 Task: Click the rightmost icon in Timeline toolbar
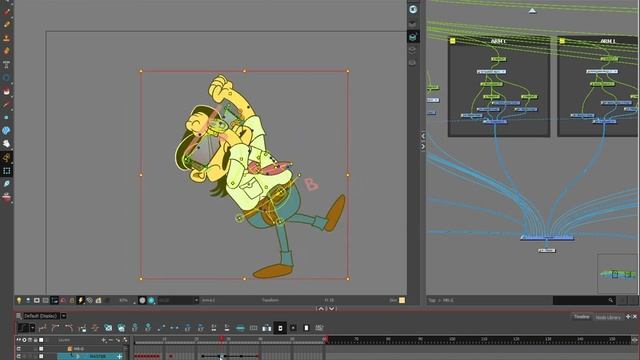tap(319, 328)
